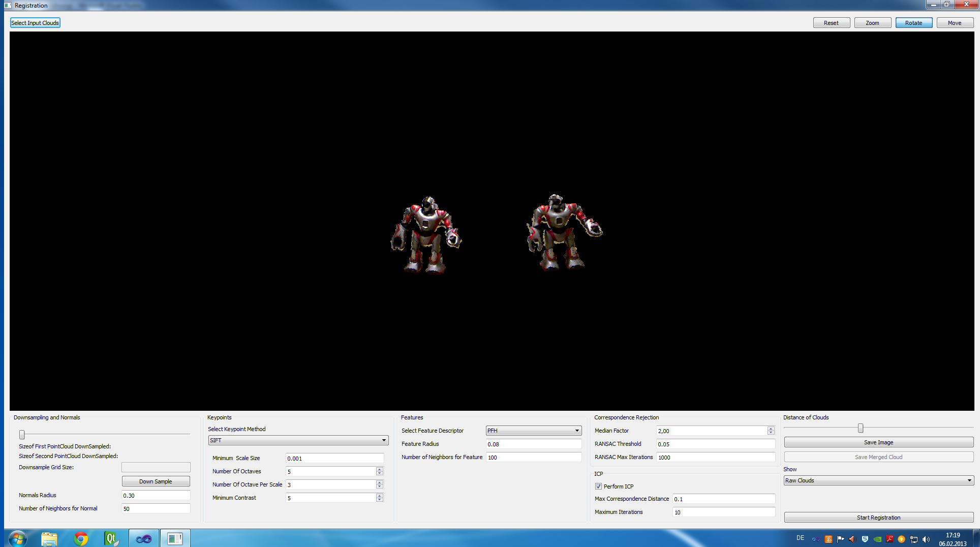Viewport: 980px width, 547px height.
Task: Click the Distance of Clouds slider handle
Action: [x=861, y=428]
